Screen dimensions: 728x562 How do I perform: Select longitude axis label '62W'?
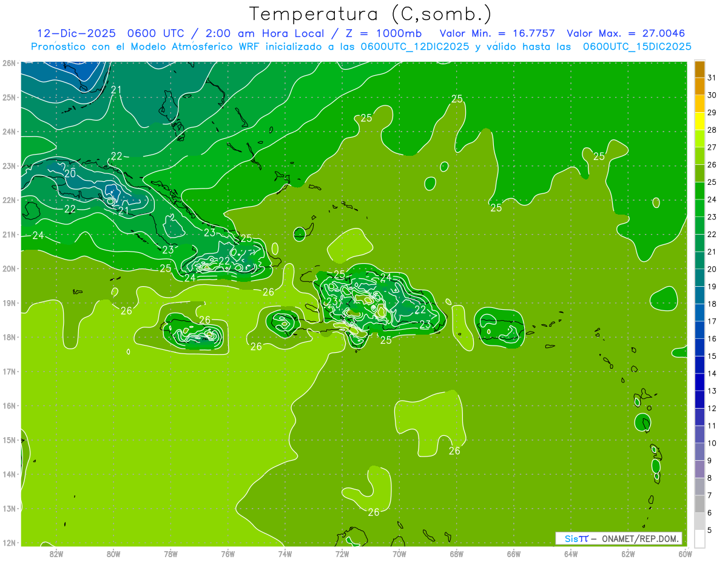pos(628,554)
